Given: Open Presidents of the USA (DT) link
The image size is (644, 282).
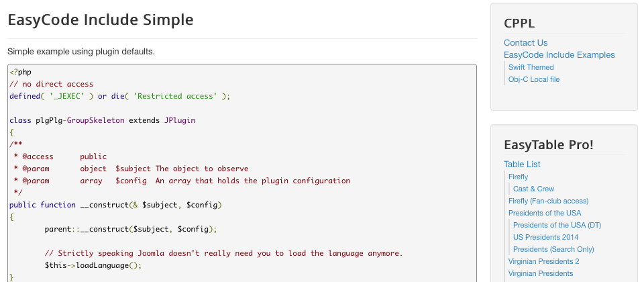Looking at the screenshot, I should click(x=557, y=226).
